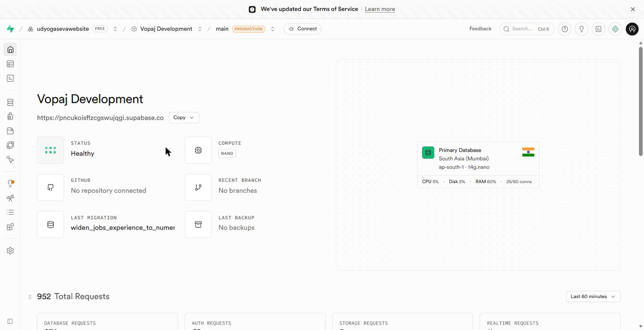Open Project Settings gear icon
The image size is (644, 330).
(11, 251)
